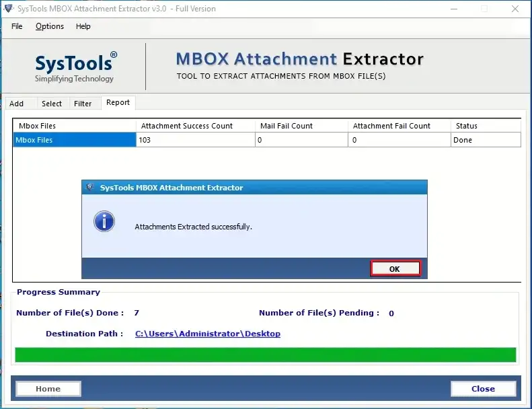Close the application window with X
Viewport: 532px width, 409px height.
[x=515, y=9]
